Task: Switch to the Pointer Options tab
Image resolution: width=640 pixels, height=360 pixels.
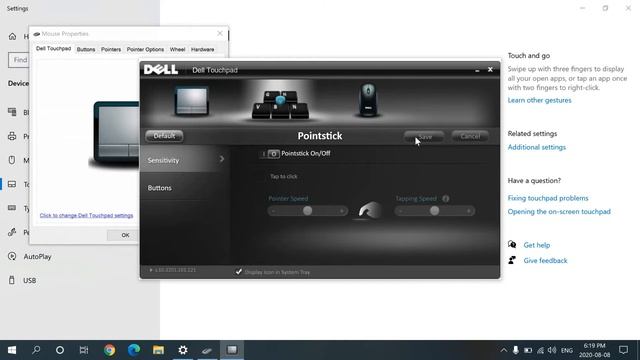Action: pyautogui.click(x=145, y=49)
